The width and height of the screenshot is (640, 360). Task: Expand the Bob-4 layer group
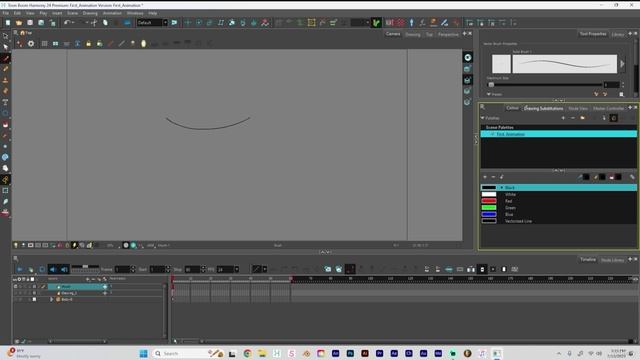51,299
